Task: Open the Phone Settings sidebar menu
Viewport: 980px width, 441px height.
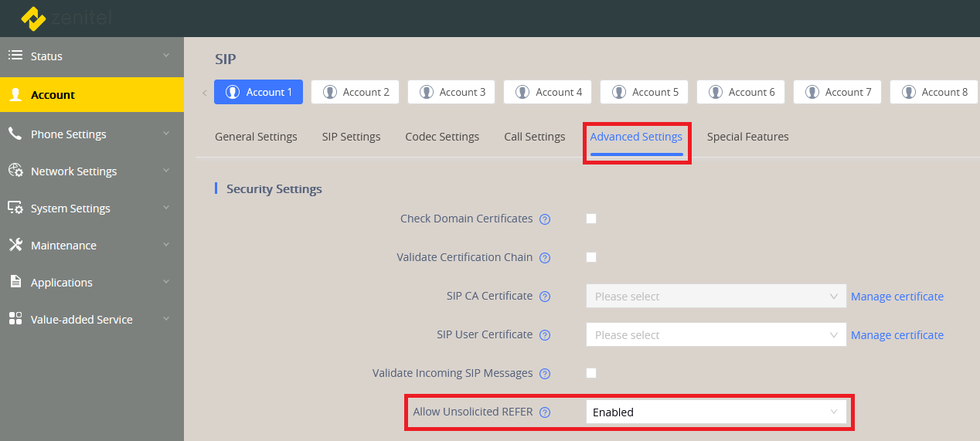Action: (68, 134)
